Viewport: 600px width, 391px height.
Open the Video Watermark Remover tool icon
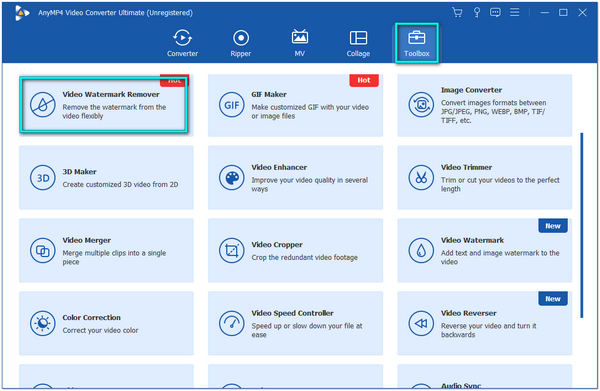point(42,104)
